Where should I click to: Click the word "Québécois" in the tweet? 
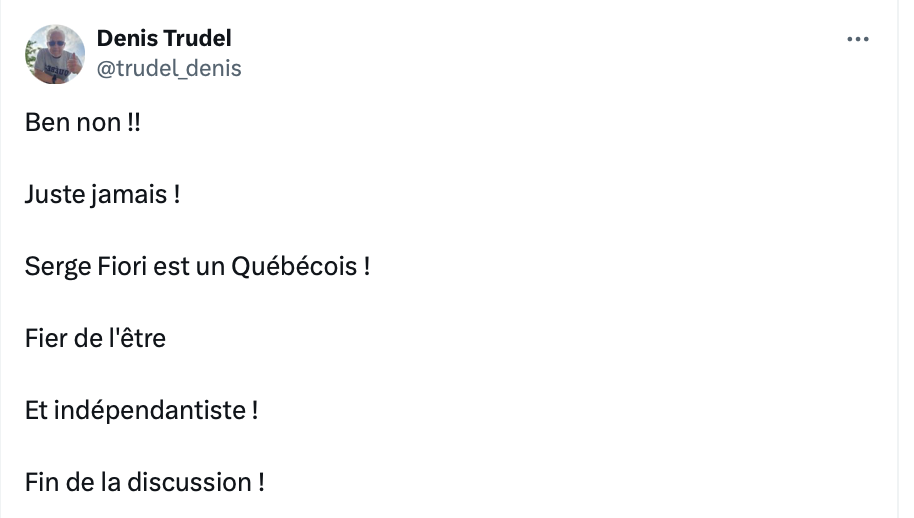[294, 267]
